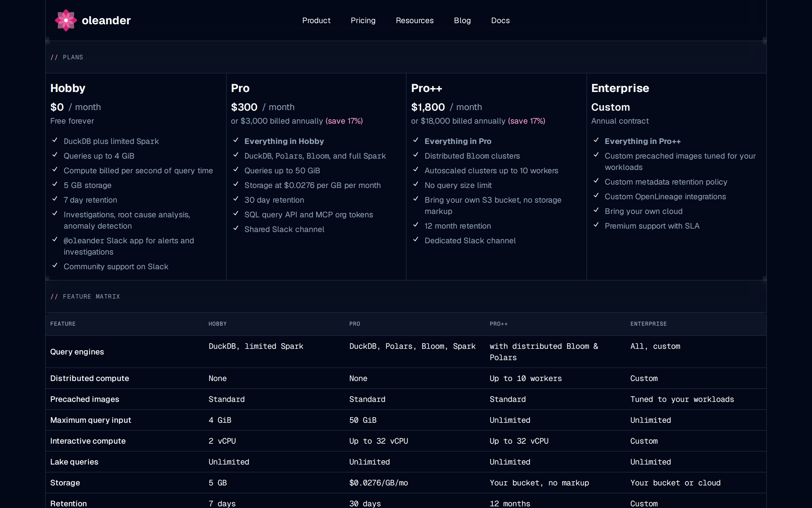This screenshot has width=812, height=508.
Task: Open the Resources menu
Action: (415, 21)
